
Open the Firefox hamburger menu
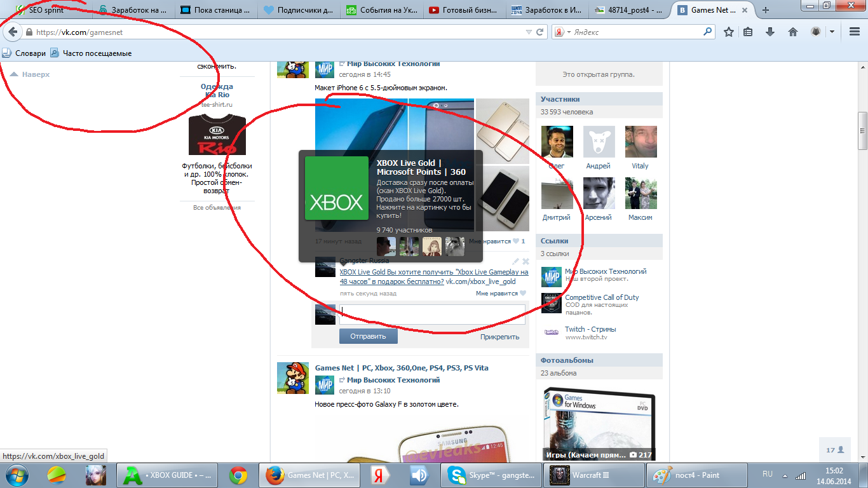pos(855,32)
